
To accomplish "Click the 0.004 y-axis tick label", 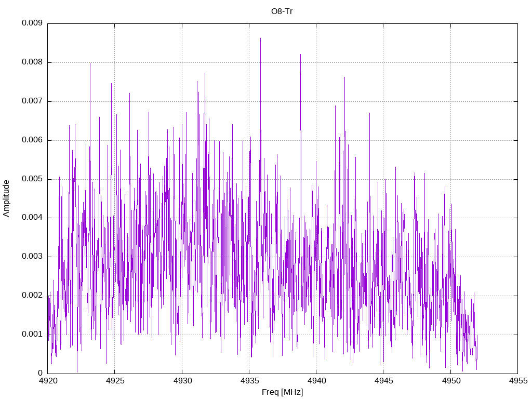I will 32,218.
